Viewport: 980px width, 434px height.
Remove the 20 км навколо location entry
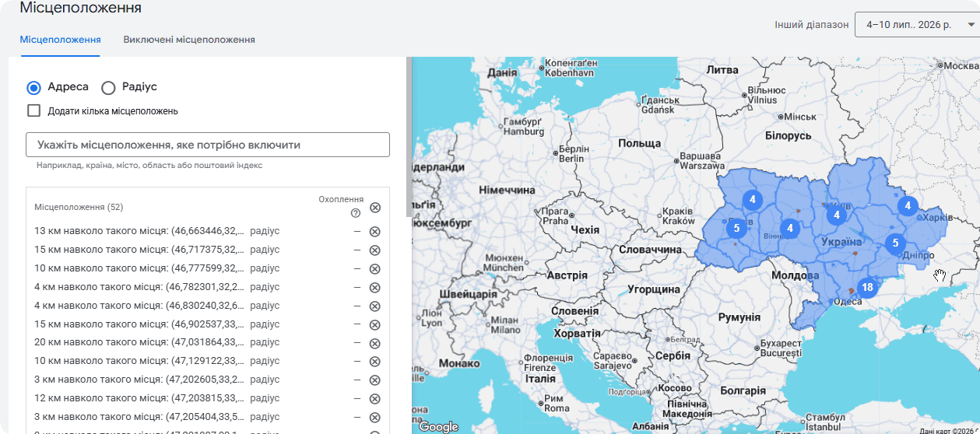coord(374,344)
